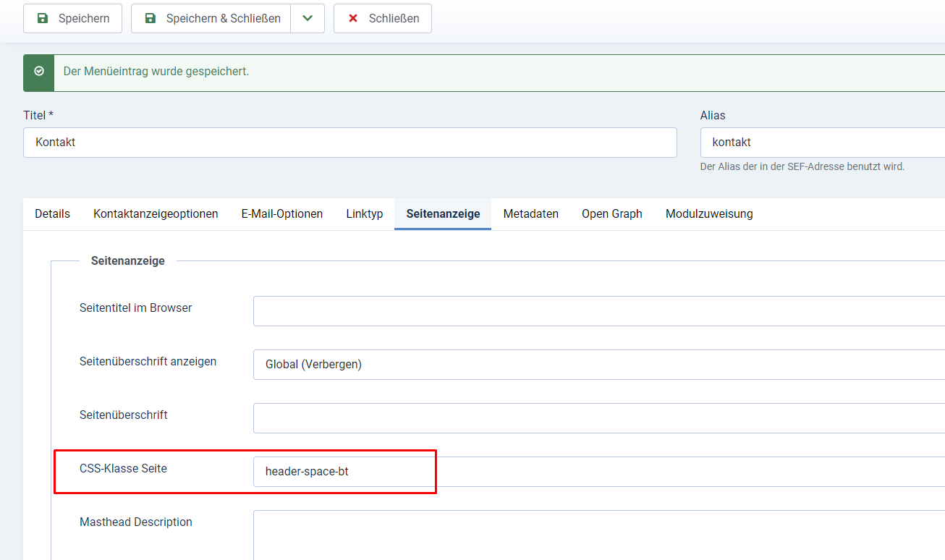Screen dimensions: 945x560
Task: Click the active Seitenanzeige tab
Action: click(x=443, y=214)
